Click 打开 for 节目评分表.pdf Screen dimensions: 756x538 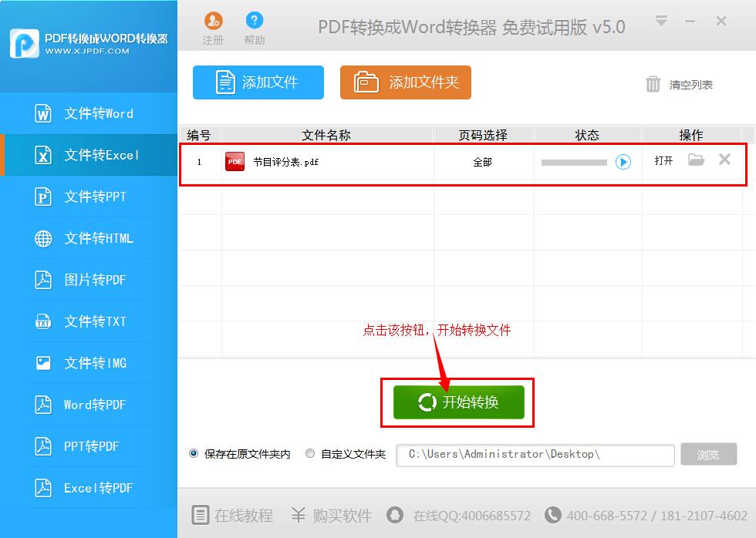pyautogui.click(x=663, y=161)
